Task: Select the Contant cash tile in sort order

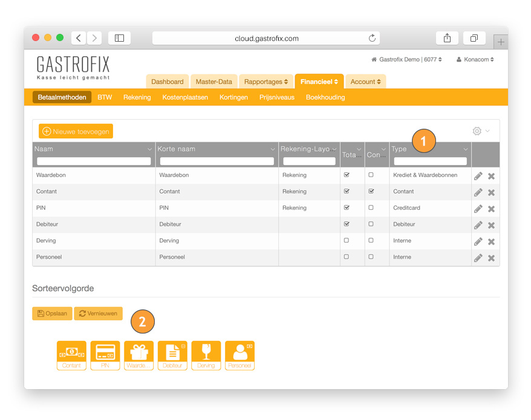Action: (x=71, y=355)
